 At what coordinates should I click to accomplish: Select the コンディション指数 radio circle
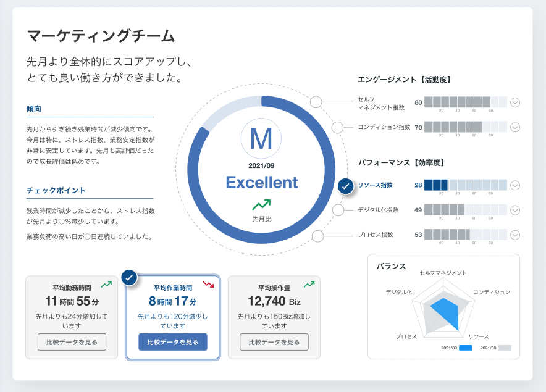pos(337,127)
